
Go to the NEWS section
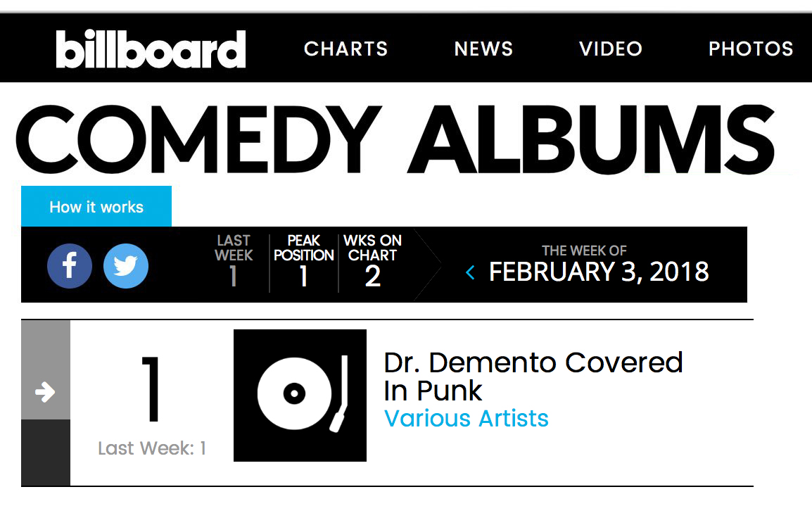(x=483, y=49)
